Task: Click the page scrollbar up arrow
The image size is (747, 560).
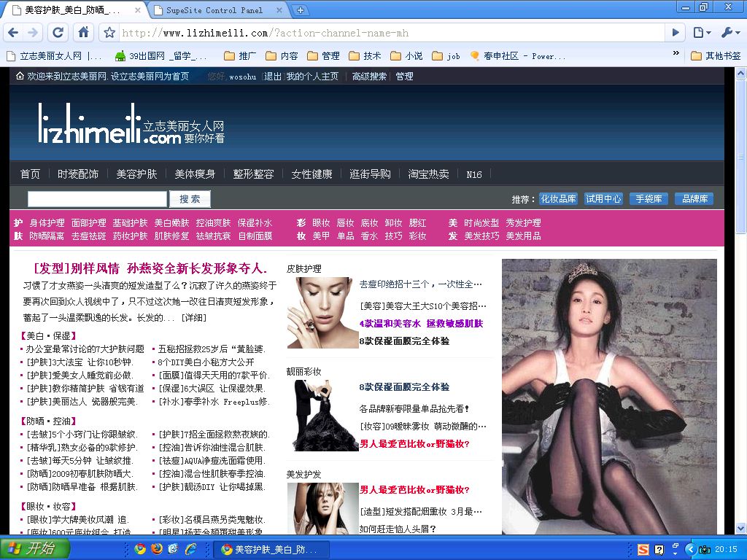Action: click(741, 74)
